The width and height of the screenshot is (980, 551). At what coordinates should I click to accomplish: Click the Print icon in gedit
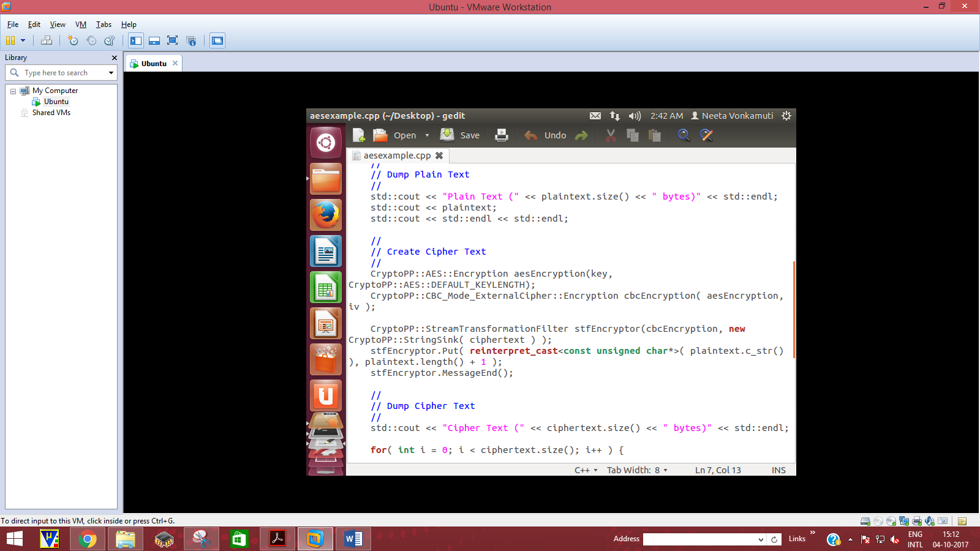tap(502, 135)
